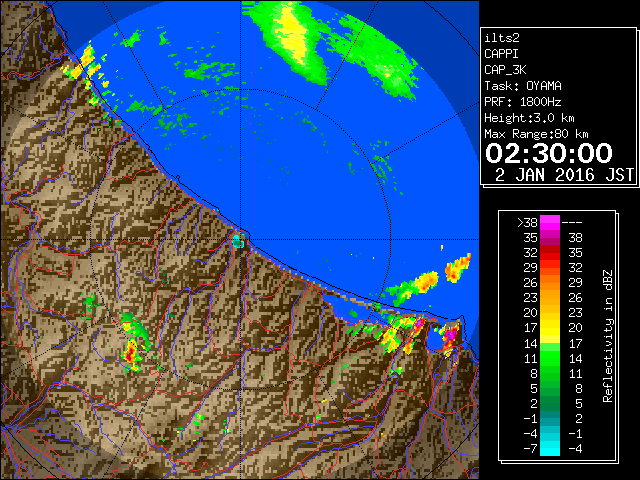This screenshot has width=640, height=480.
Task: Click the 'ilts2' product label
Action: 502,38
